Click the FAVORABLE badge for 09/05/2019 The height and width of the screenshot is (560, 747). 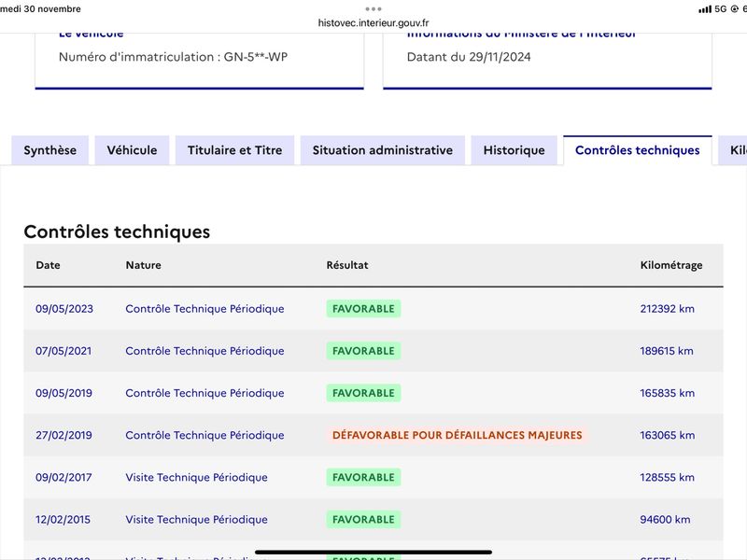click(363, 393)
